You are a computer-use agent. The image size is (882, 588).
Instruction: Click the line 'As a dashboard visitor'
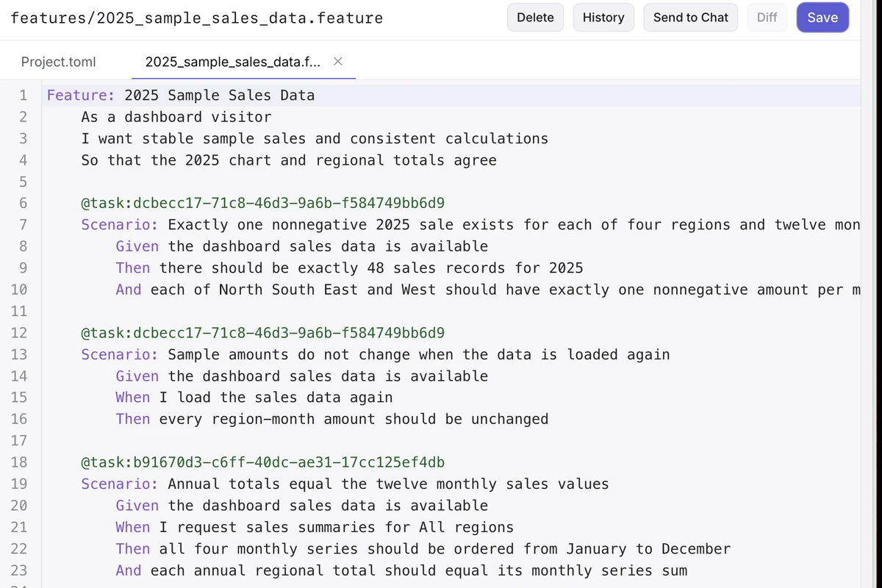pyautogui.click(x=176, y=117)
